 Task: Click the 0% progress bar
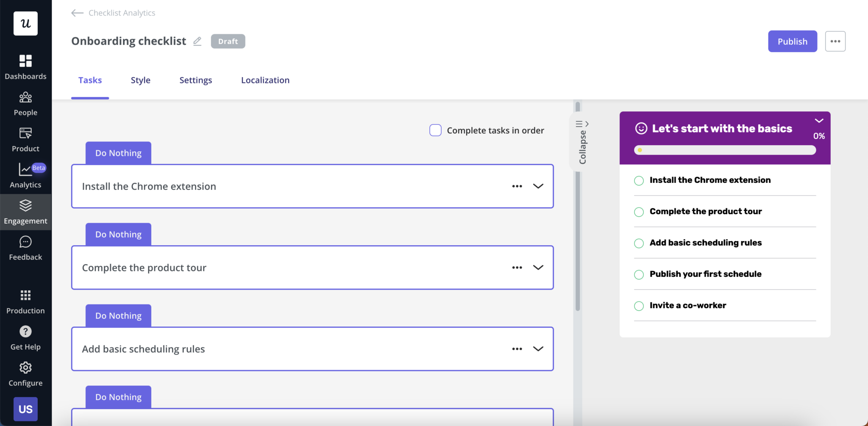[724, 150]
